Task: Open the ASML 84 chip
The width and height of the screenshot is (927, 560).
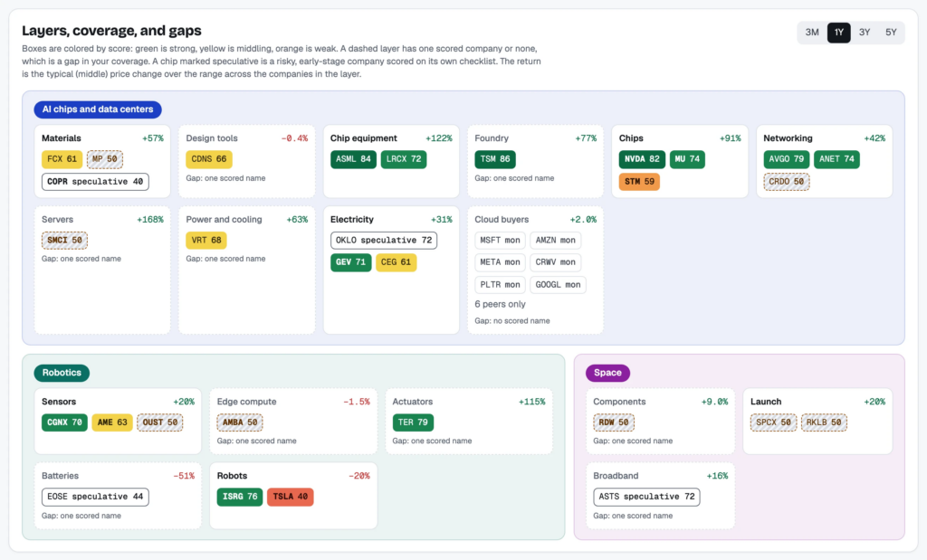Action: 353,159
